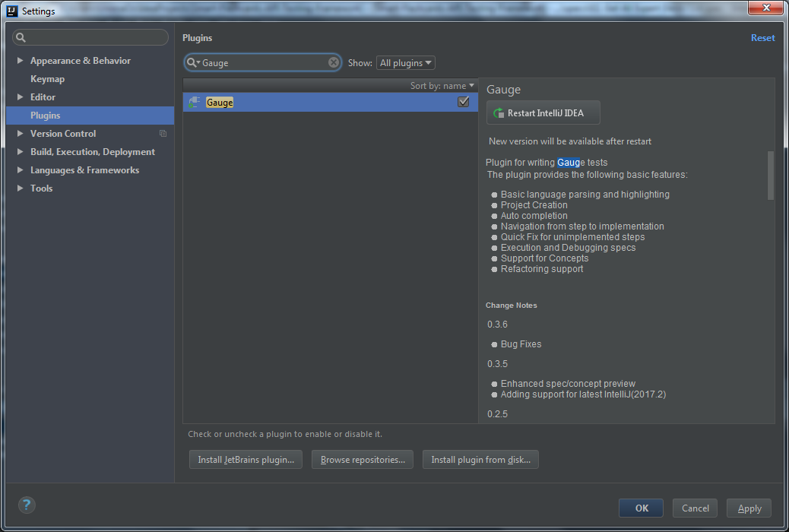Open the Tools settings page

(41, 188)
